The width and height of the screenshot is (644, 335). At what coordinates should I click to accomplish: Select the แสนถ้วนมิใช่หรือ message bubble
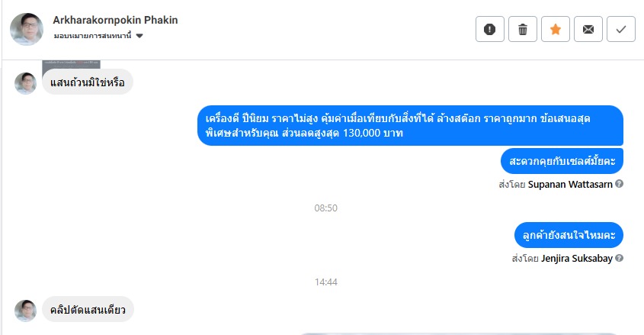88,82
